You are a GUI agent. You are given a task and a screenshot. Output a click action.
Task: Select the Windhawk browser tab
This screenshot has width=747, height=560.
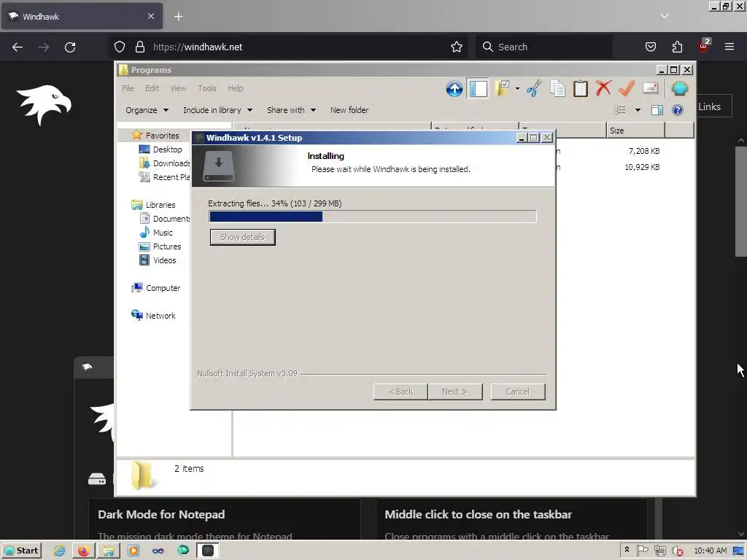click(82, 17)
